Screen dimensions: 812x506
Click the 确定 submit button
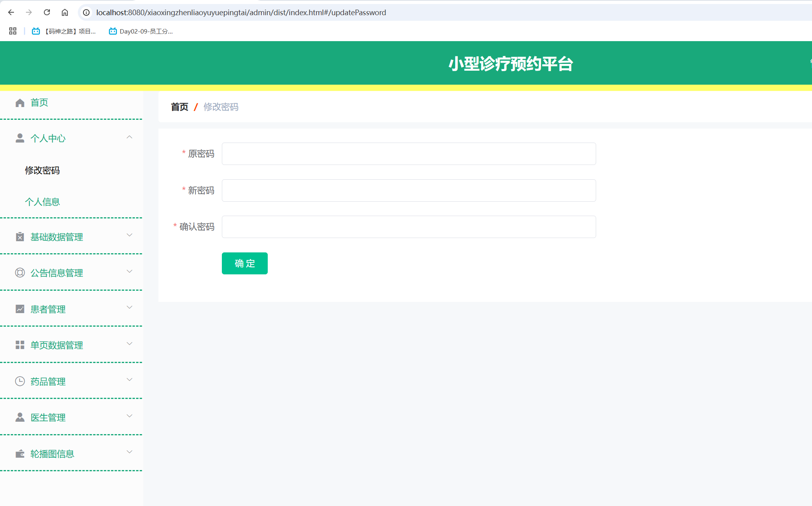(x=245, y=263)
